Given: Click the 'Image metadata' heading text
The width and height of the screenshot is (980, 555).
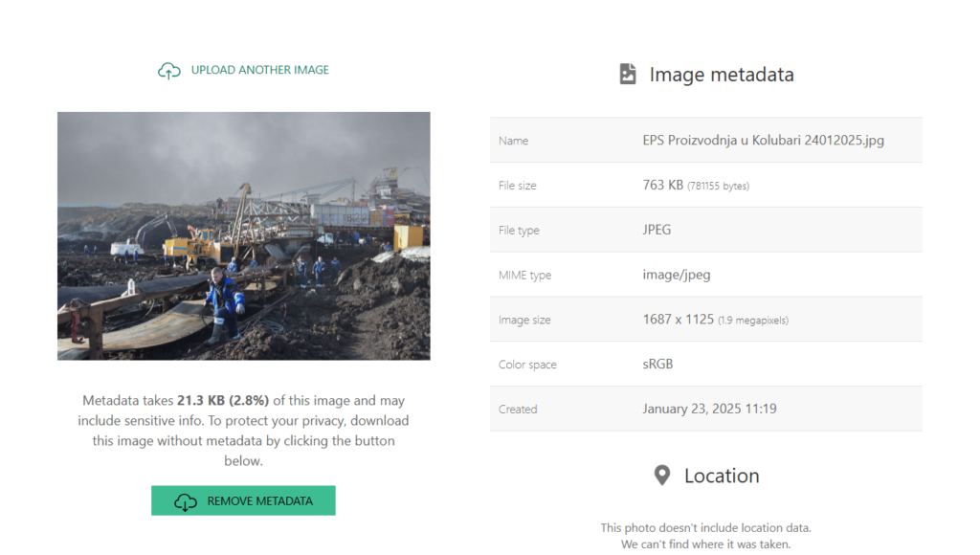Looking at the screenshot, I should coord(721,75).
